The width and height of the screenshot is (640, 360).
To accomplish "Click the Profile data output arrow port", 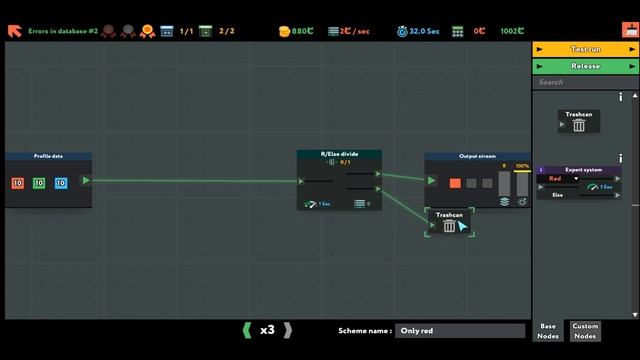I will [x=86, y=180].
